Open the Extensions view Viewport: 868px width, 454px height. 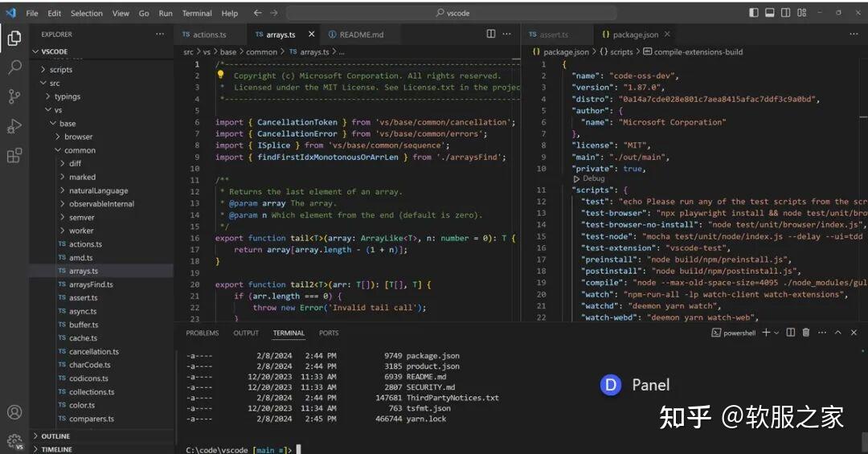click(14, 156)
